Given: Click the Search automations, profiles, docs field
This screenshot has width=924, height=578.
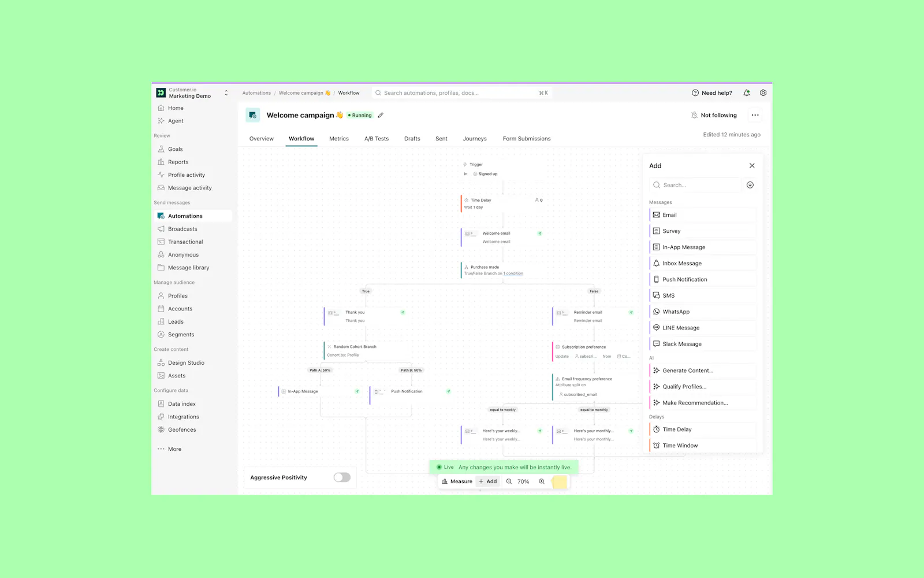Looking at the screenshot, I should coord(462,92).
